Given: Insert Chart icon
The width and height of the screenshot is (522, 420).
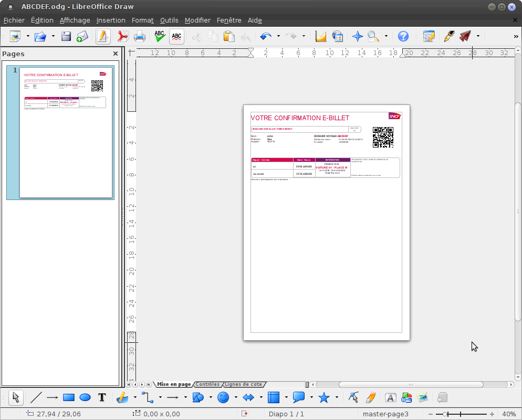Looking at the screenshot, I should (320, 36).
